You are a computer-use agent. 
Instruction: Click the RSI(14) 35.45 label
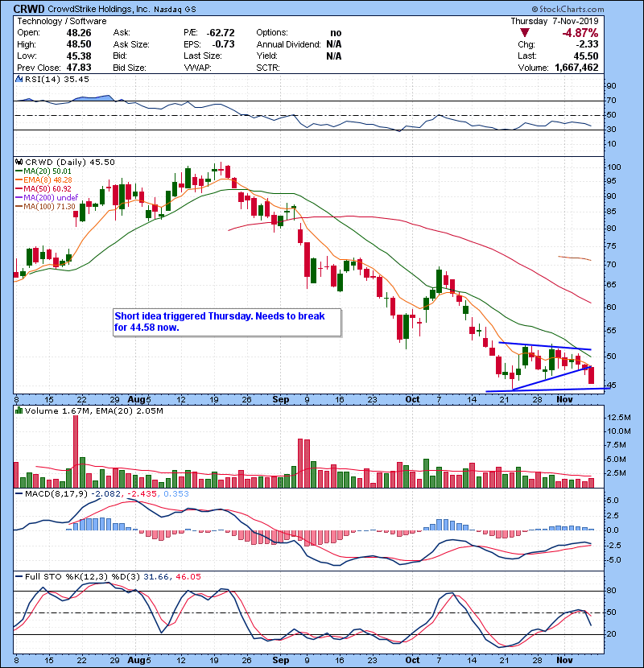click(x=57, y=79)
